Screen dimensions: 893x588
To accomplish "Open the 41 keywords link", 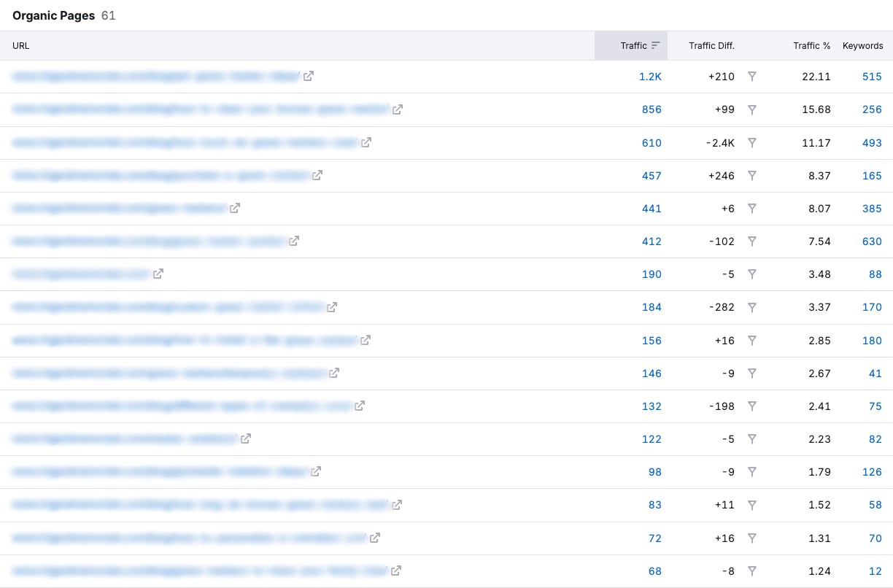I will [x=875, y=373].
